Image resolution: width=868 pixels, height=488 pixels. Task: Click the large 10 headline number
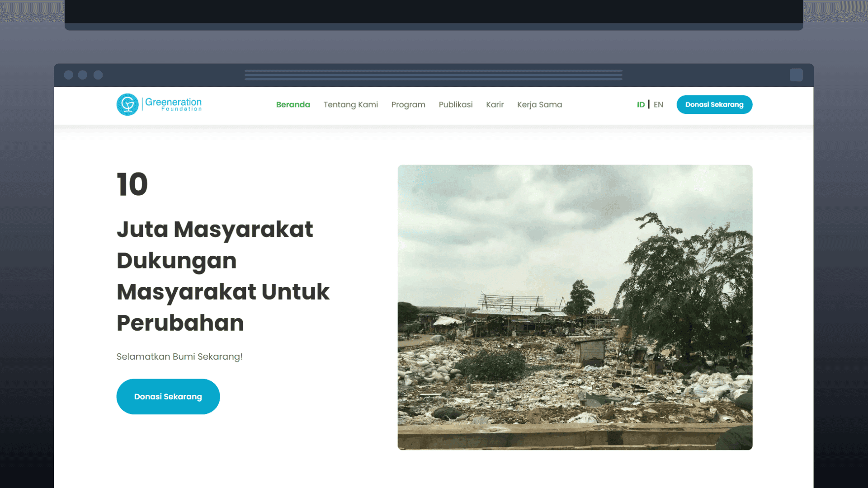(132, 184)
